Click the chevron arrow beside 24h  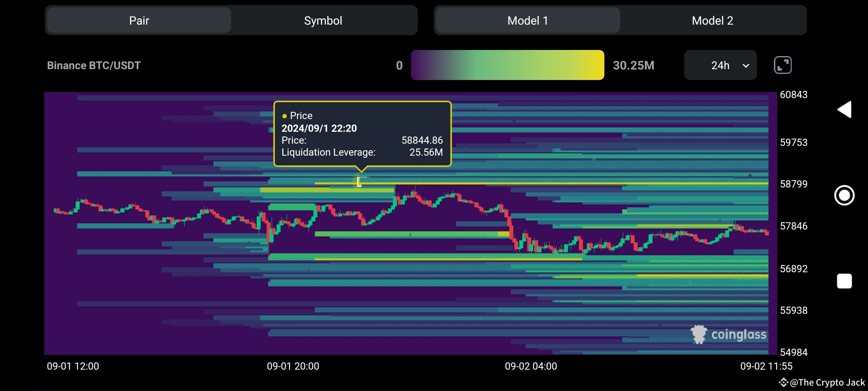click(x=746, y=66)
